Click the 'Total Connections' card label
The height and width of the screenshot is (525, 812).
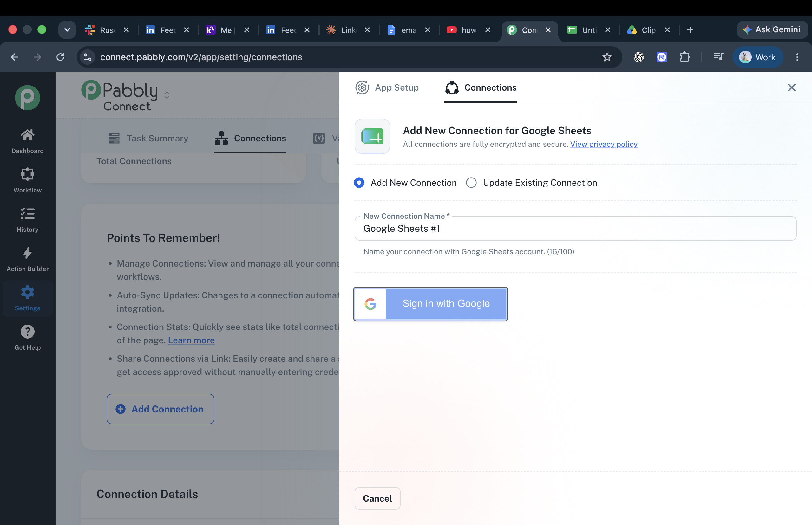pyautogui.click(x=134, y=161)
